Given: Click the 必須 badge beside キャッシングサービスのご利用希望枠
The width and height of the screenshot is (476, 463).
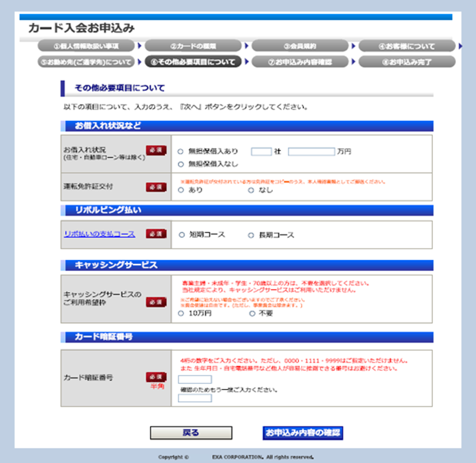Looking at the screenshot, I should [x=156, y=302].
